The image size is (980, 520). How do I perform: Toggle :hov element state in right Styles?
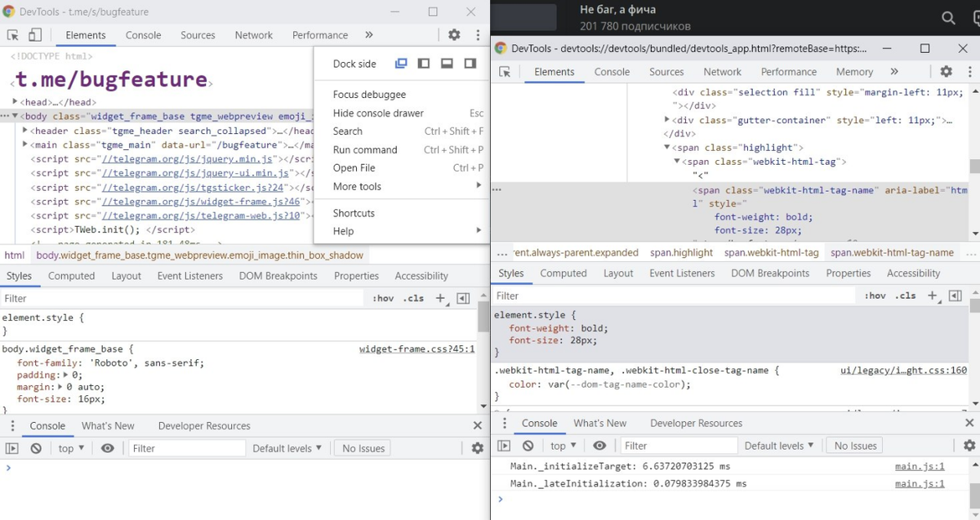coord(875,296)
